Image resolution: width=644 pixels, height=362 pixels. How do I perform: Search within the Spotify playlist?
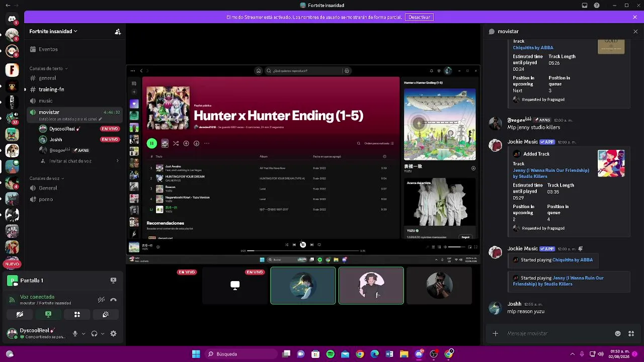tap(358, 143)
